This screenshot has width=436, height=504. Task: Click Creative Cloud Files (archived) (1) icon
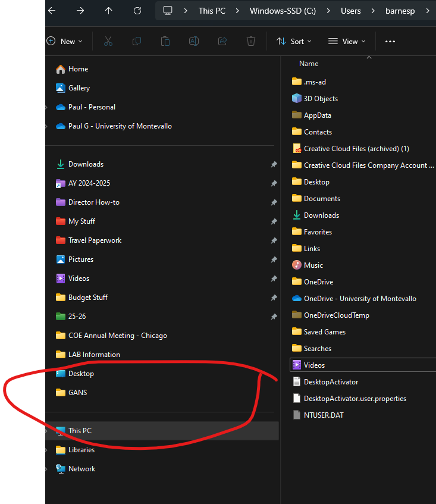(297, 149)
